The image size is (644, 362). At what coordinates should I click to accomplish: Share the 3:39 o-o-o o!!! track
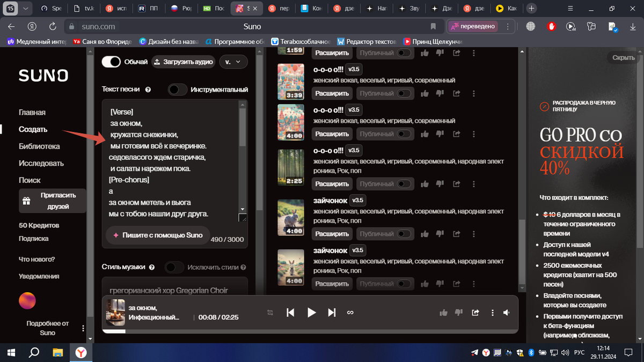tap(457, 93)
